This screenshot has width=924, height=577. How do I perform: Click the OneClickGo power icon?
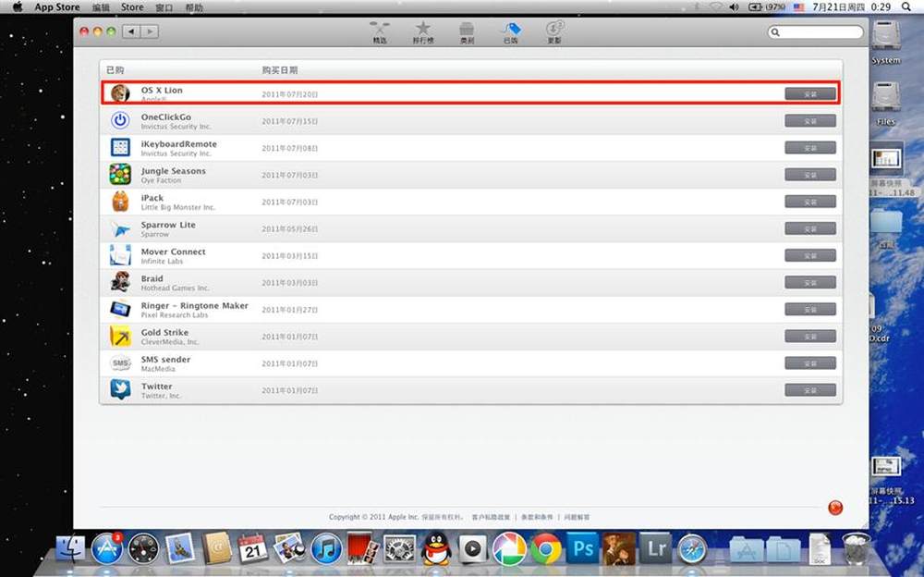120,120
